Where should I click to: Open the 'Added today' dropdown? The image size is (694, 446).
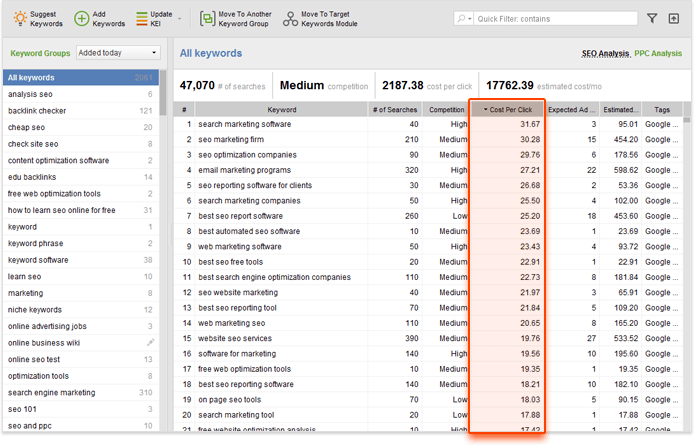tap(118, 53)
